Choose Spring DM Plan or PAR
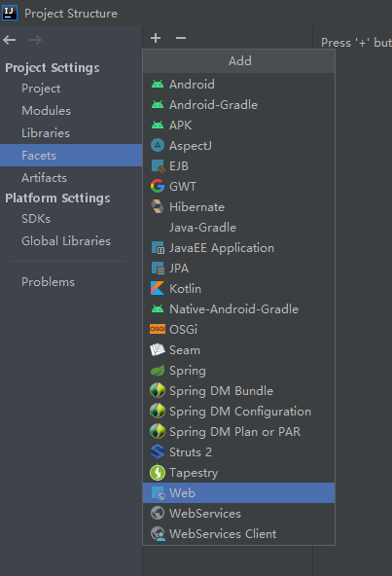This screenshot has height=576, width=392. pyautogui.click(x=239, y=432)
